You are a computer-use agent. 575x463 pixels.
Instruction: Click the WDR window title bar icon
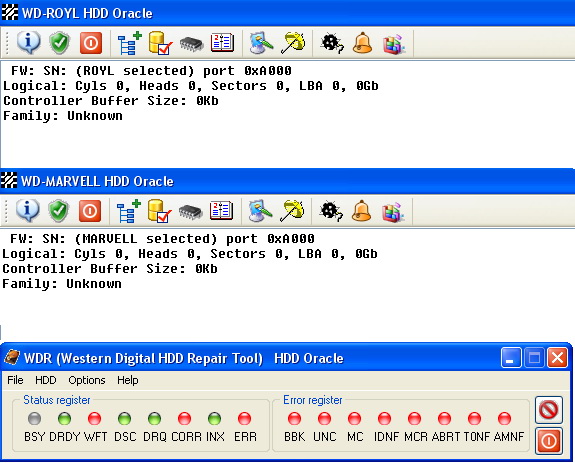(x=12, y=357)
